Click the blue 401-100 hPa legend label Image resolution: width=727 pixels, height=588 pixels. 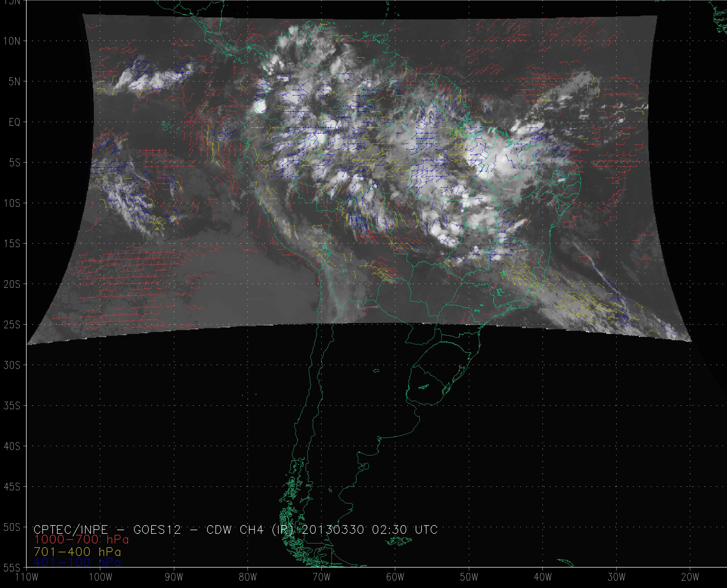click(77, 563)
